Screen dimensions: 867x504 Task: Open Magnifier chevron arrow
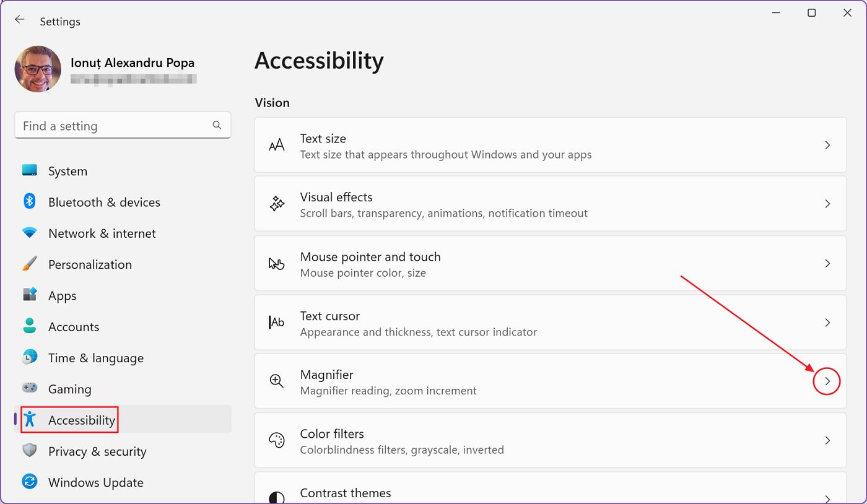(827, 381)
